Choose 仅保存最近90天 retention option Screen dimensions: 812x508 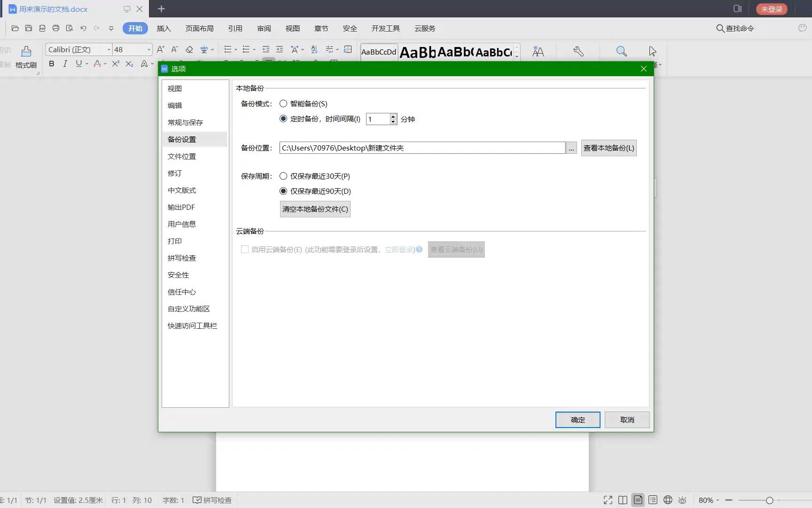point(283,191)
